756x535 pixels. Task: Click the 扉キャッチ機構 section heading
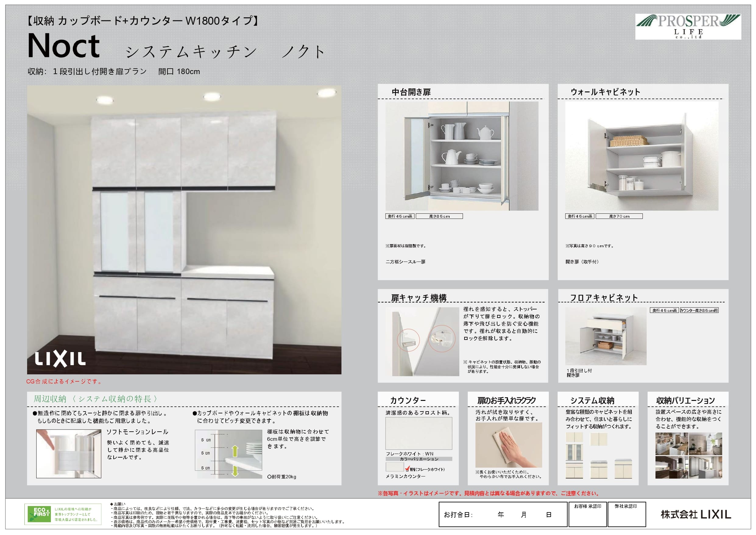point(419,298)
